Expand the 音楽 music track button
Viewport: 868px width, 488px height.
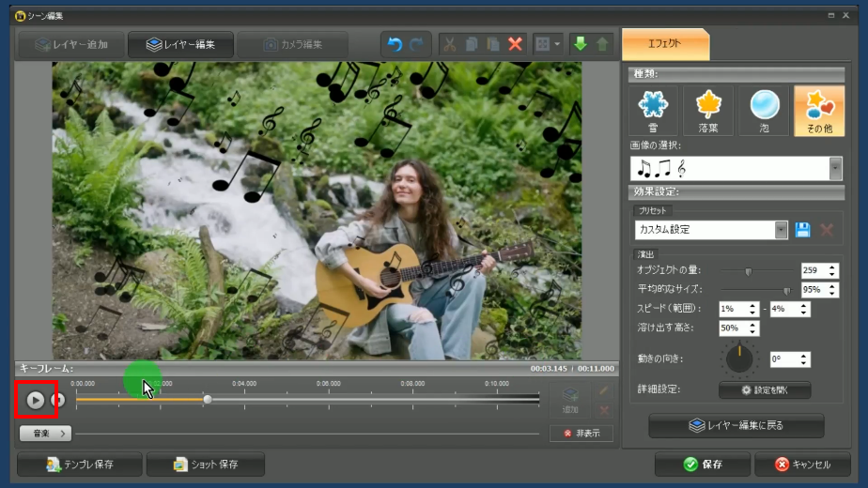point(45,434)
